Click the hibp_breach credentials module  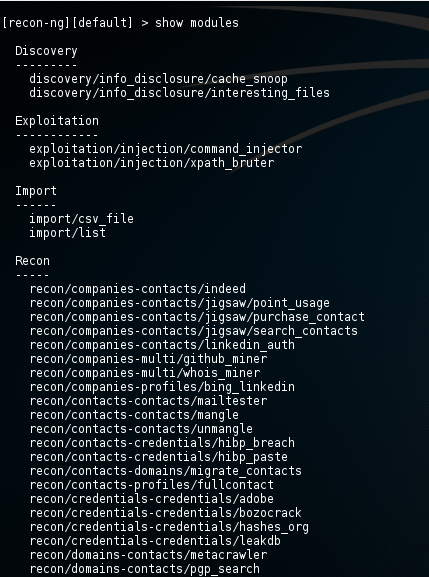point(162,442)
